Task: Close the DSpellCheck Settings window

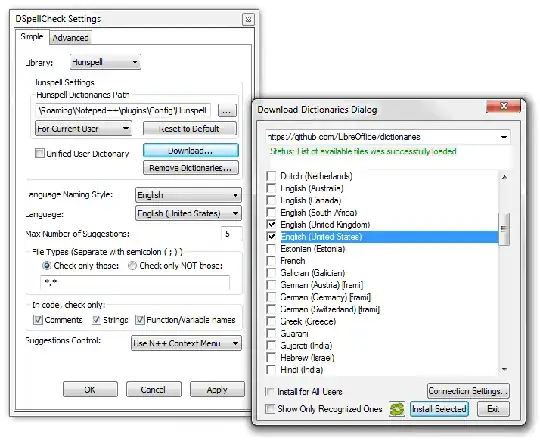Action: pyautogui.click(x=248, y=20)
